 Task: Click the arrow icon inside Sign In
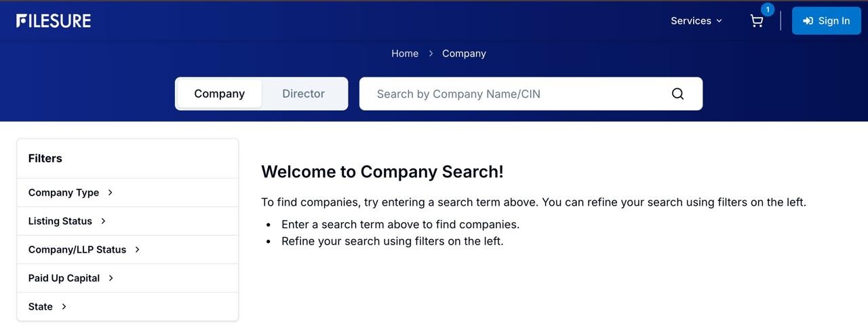808,21
